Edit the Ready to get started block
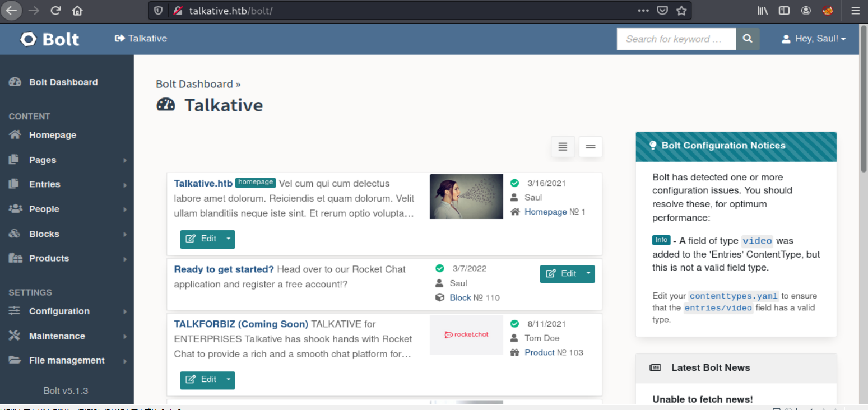 coord(561,274)
